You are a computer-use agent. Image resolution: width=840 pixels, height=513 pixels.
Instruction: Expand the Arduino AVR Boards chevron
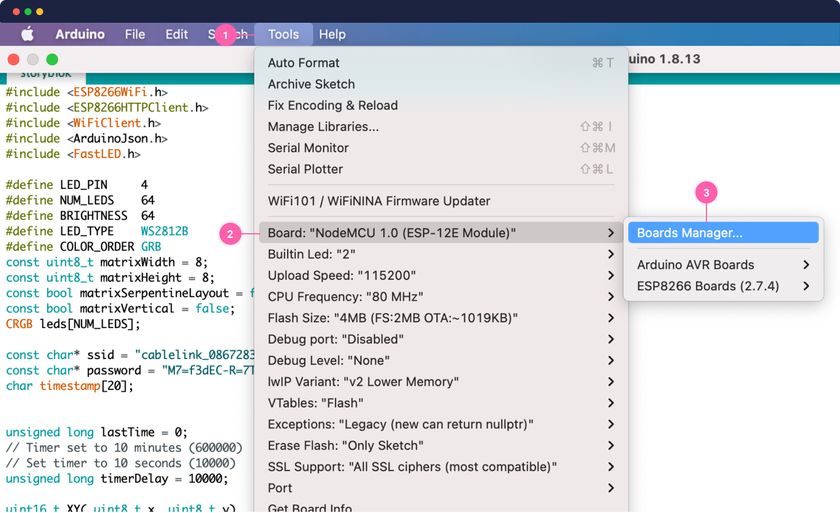click(x=806, y=265)
